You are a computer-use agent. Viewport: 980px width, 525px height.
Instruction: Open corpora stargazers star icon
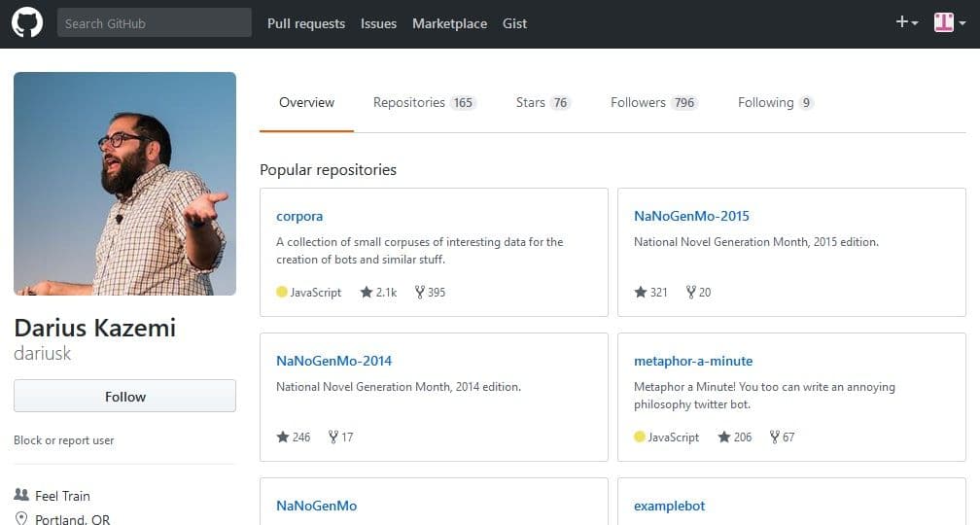(x=367, y=292)
